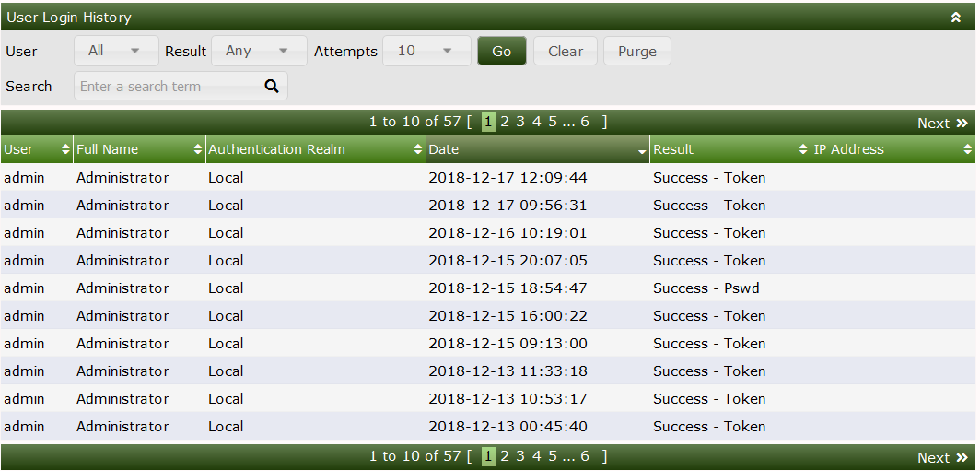The height and width of the screenshot is (471, 980).
Task: Click the search magnifier icon
Action: (x=272, y=86)
